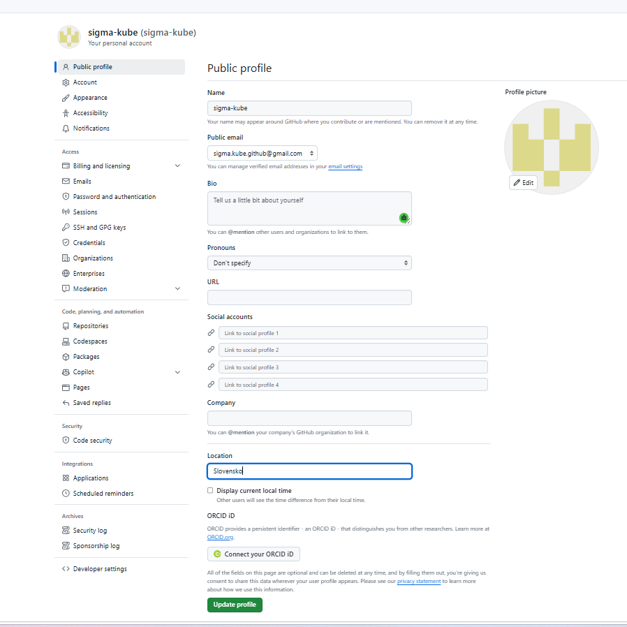Click the Location field containing Slovensko
627x627 pixels.
(x=310, y=471)
